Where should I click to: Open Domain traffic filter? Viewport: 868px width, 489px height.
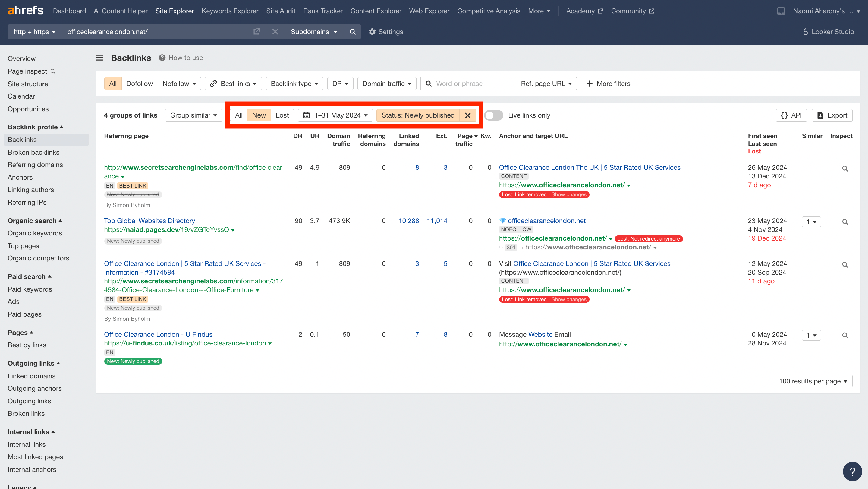[387, 84]
